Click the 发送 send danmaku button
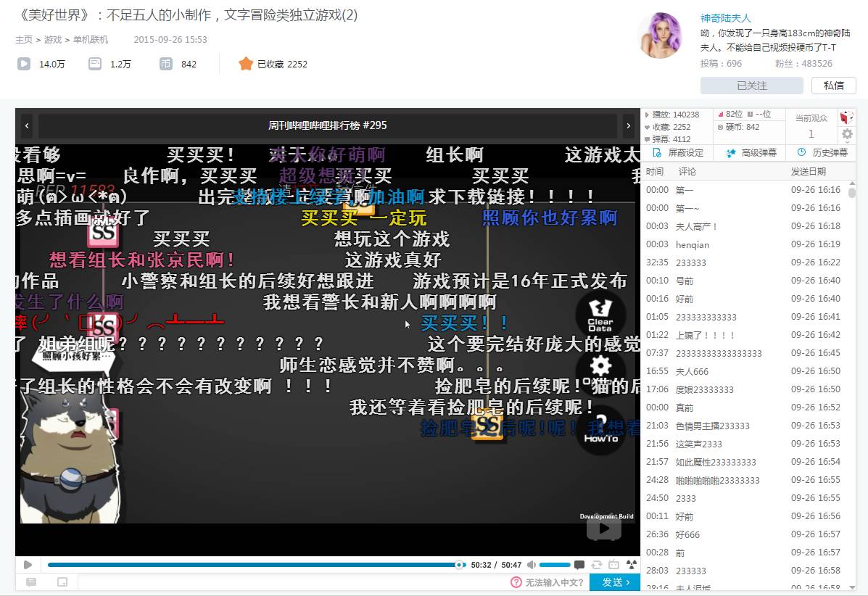868x596 pixels. (x=613, y=581)
